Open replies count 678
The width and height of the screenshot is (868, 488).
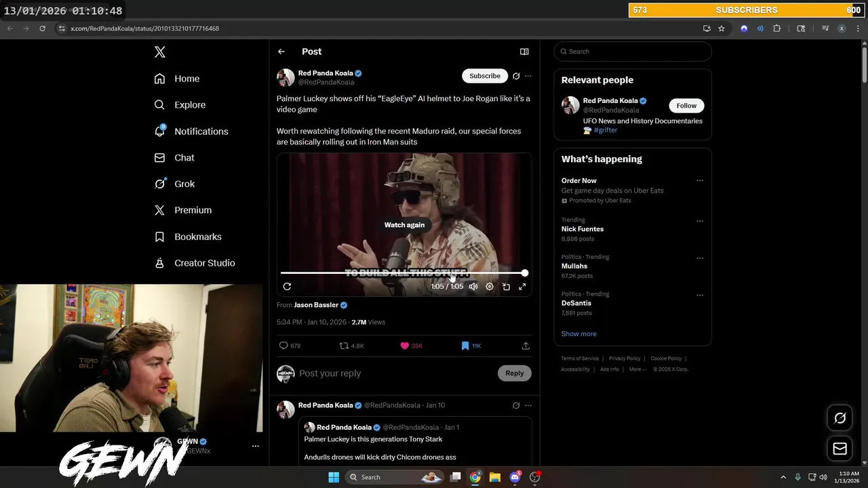[290, 346]
